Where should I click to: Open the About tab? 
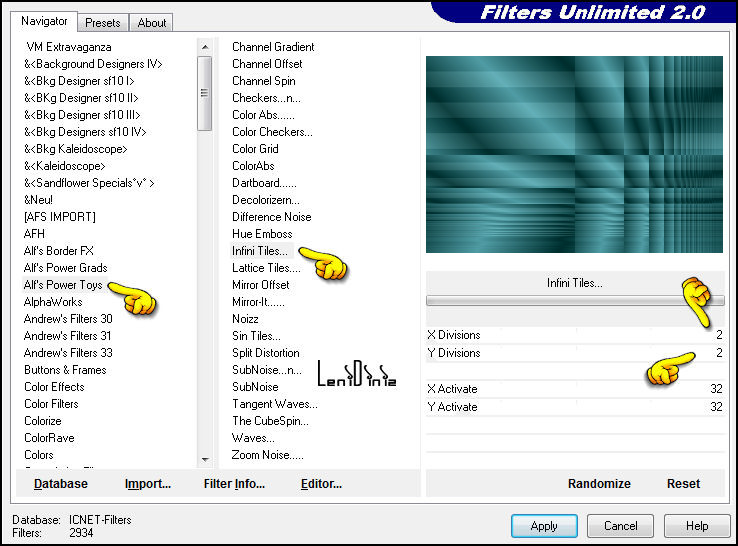point(152,22)
